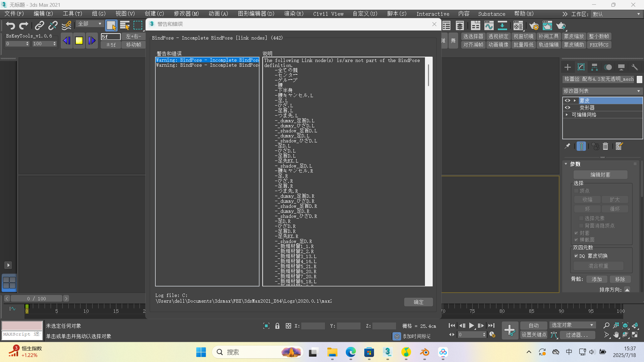The image size is (644, 362).
Task: Collapse the 参数 rollout
Action: (566, 164)
